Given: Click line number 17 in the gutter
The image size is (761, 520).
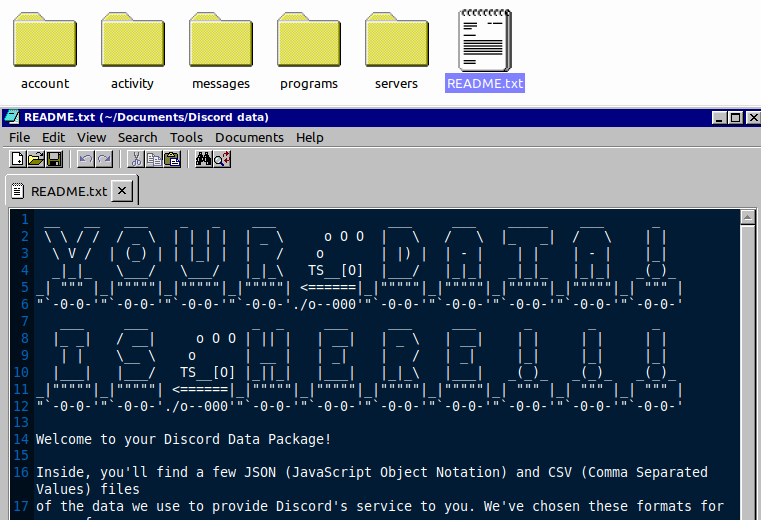Looking at the screenshot, I should click(21, 506).
